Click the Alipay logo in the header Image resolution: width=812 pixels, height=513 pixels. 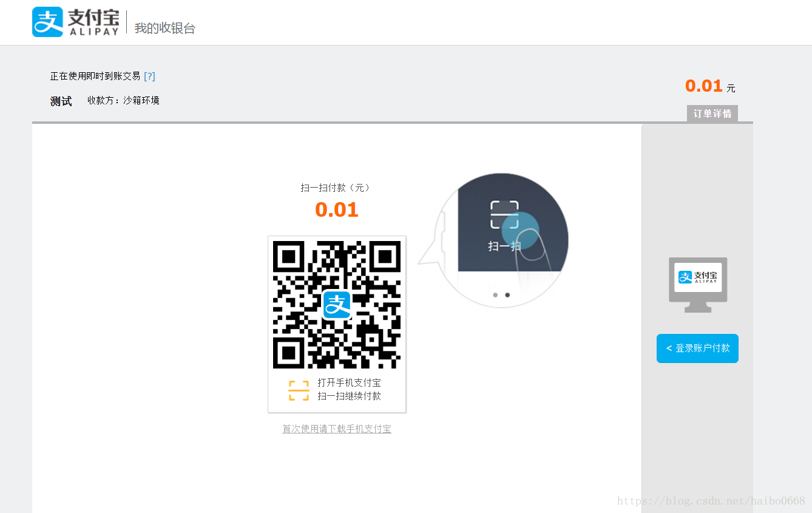point(75,22)
